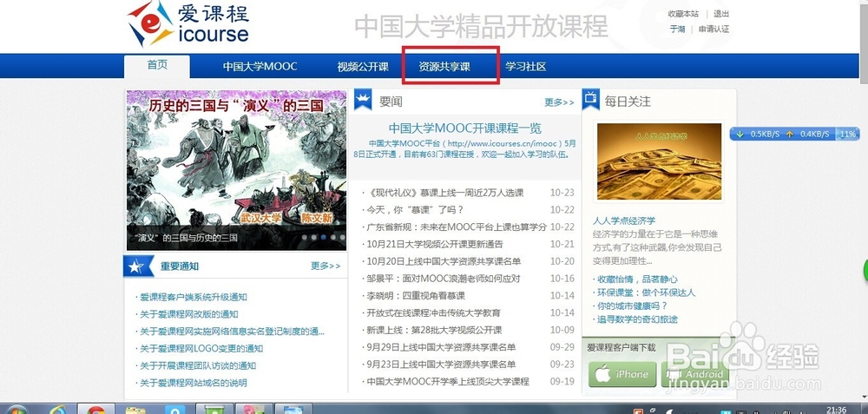
Task: Click the iPhone client download button
Action: 622,373
